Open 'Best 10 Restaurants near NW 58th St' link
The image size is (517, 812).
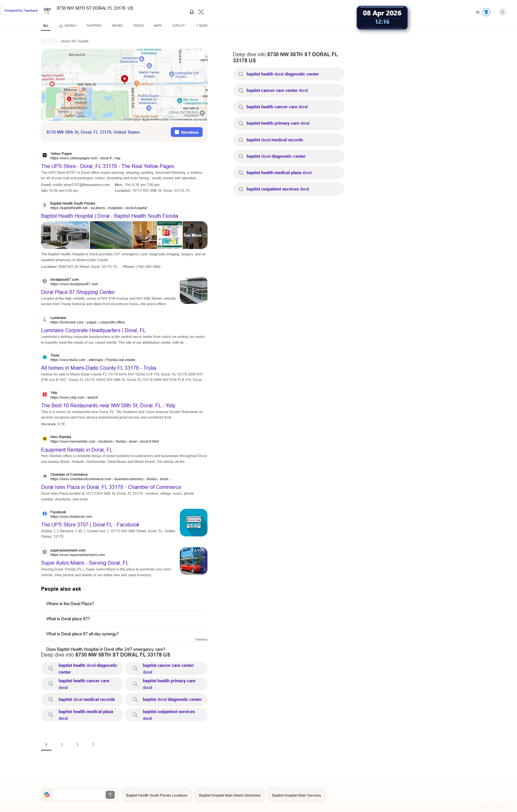[x=108, y=405]
